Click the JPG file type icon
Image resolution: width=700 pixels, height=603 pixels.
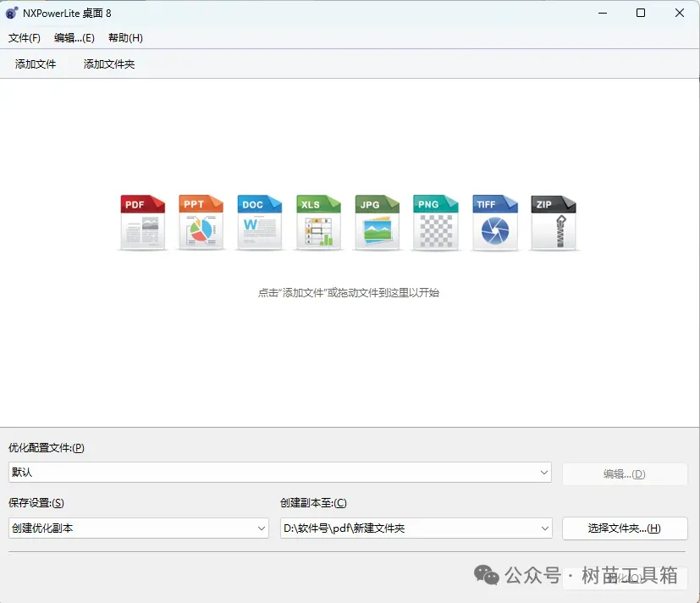click(x=378, y=222)
